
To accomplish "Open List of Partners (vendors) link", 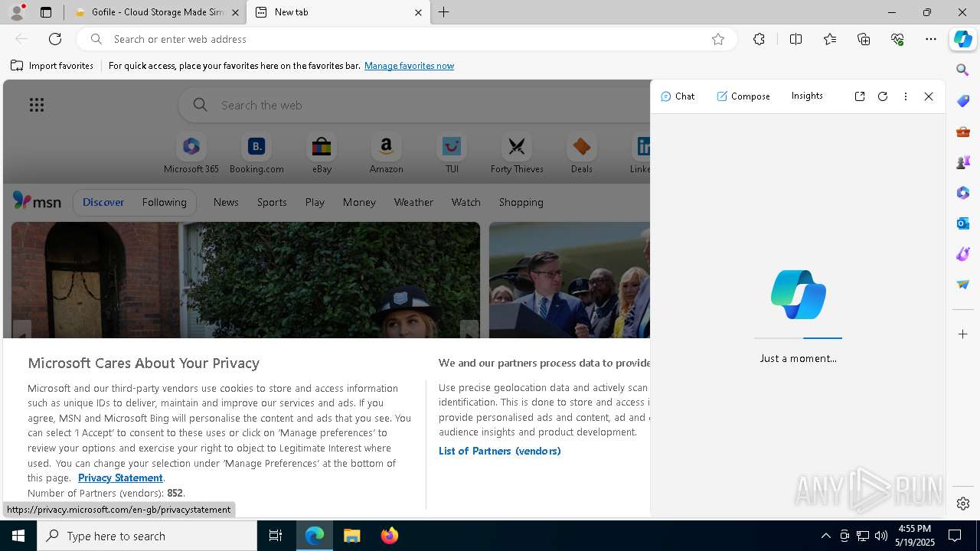I will click(499, 451).
